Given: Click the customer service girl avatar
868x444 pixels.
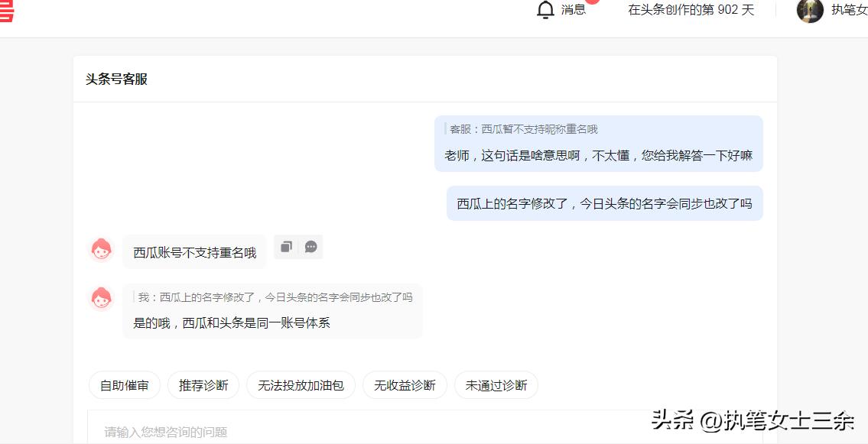Looking at the screenshot, I should point(100,248).
